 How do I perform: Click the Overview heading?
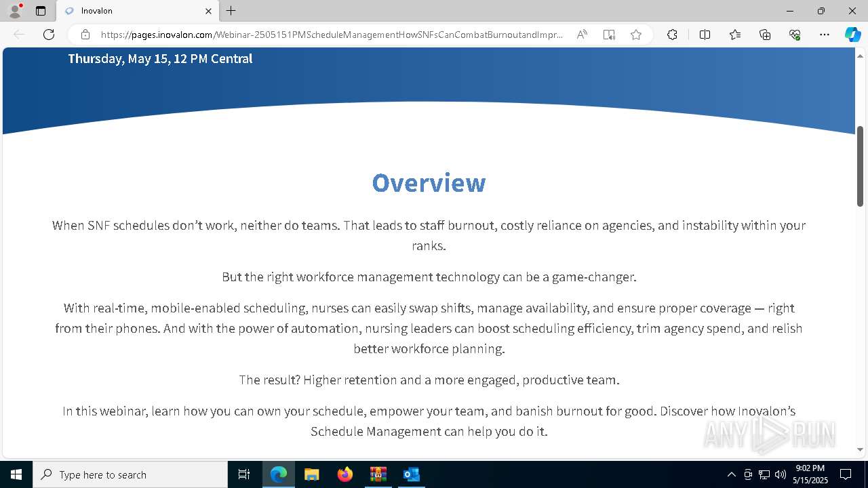coord(429,183)
